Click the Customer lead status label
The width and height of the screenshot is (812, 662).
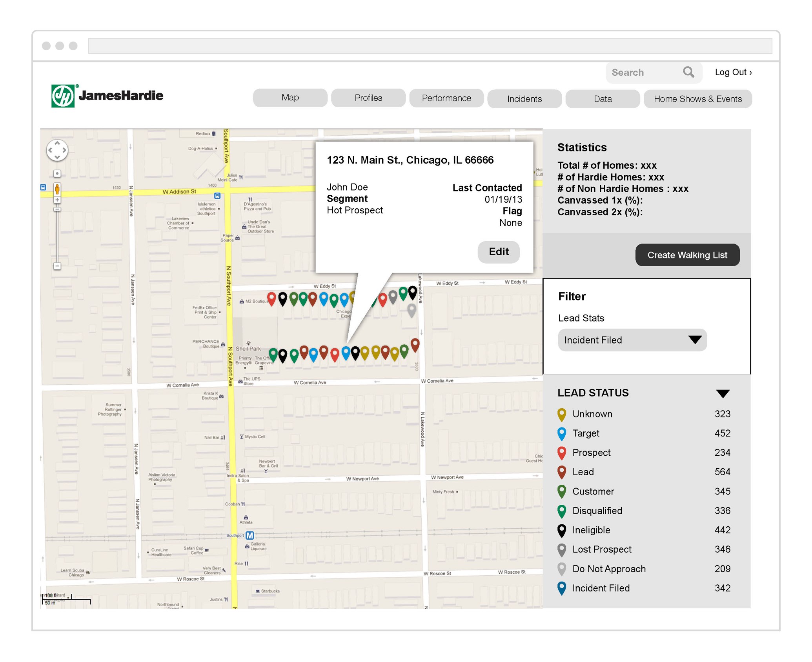coord(593,491)
